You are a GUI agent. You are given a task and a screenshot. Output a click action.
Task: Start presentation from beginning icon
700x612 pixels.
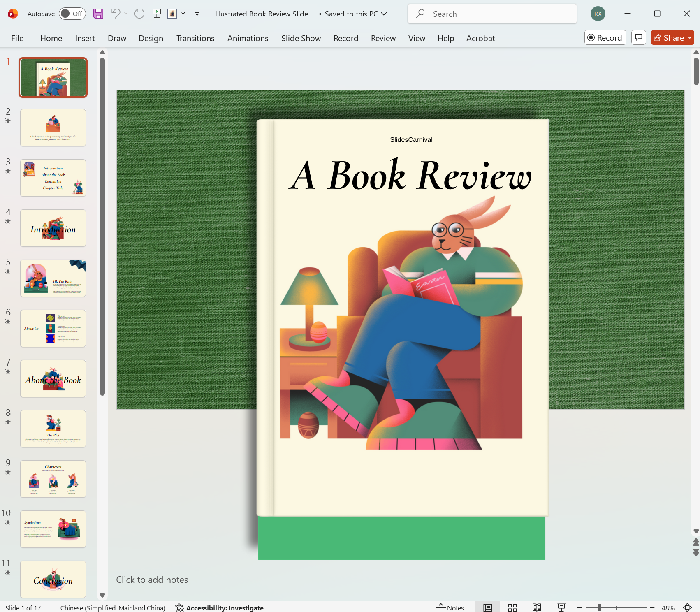point(156,14)
